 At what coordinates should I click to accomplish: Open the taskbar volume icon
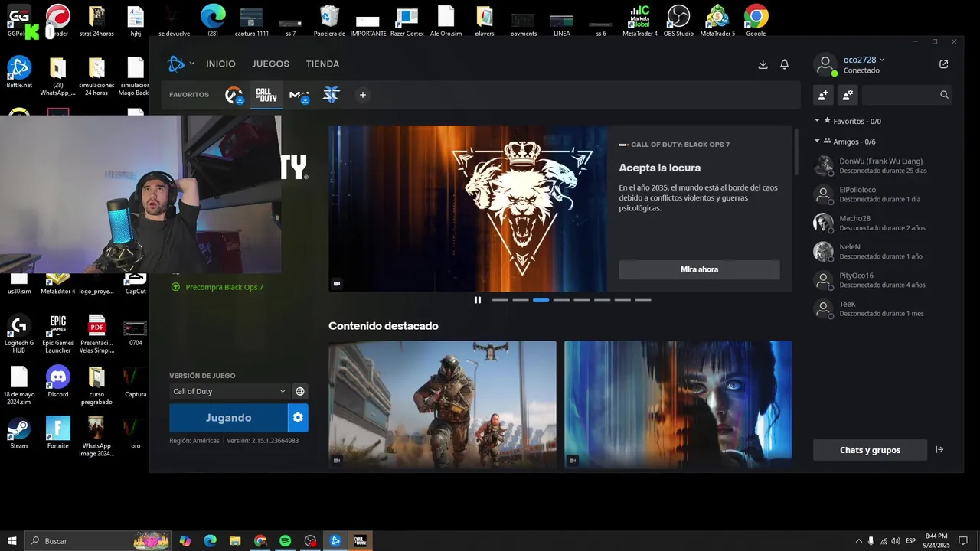[x=895, y=541]
